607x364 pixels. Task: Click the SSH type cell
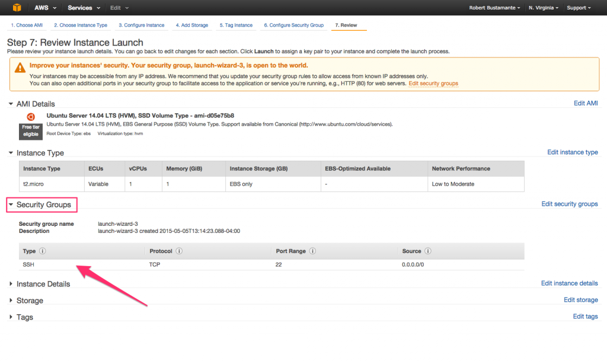[x=28, y=264]
